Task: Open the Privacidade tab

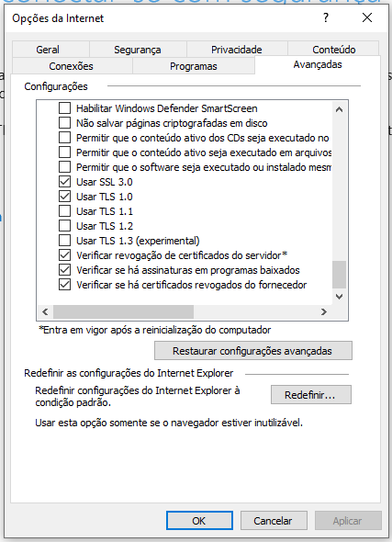Action: pyautogui.click(x=237, y=50)
